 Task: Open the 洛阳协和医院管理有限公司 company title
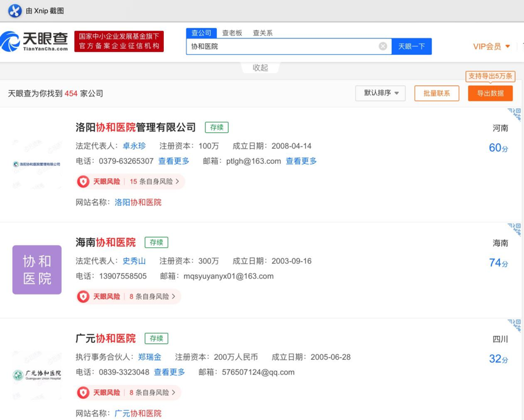(136, 127)
